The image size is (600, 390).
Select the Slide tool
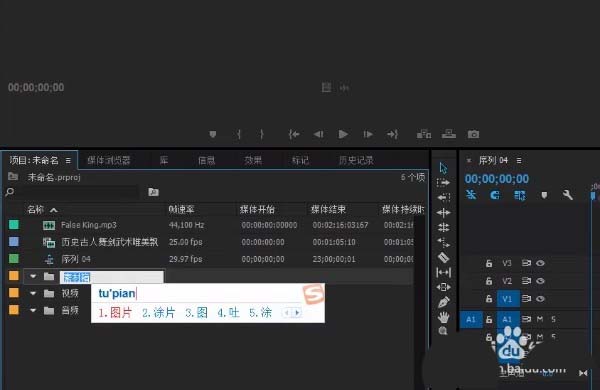coord(443,287)
